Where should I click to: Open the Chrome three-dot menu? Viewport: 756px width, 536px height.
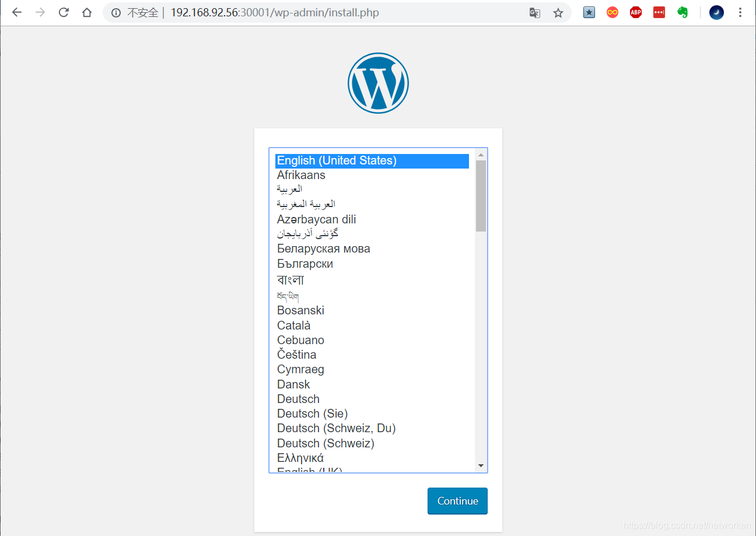point(740,12)
